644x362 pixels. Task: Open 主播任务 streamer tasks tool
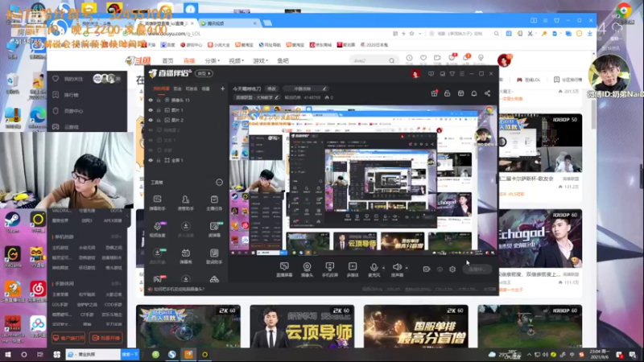214,203
